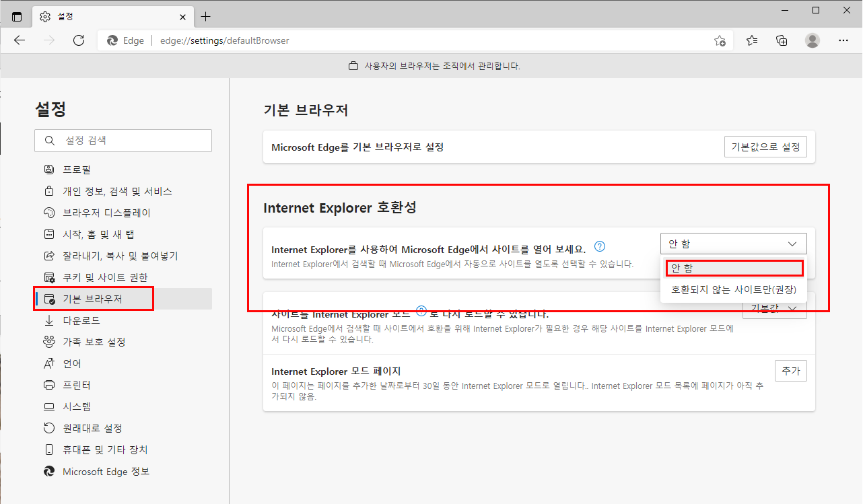This screenshot has height=504, width=863.
Task: Click the 설정 검색 search field
Action: point(123,141)
